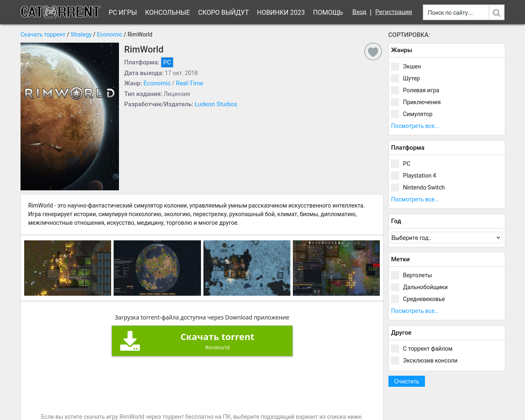Open the Выберите год dropdown
525x420 pixels.
[447, 237]
